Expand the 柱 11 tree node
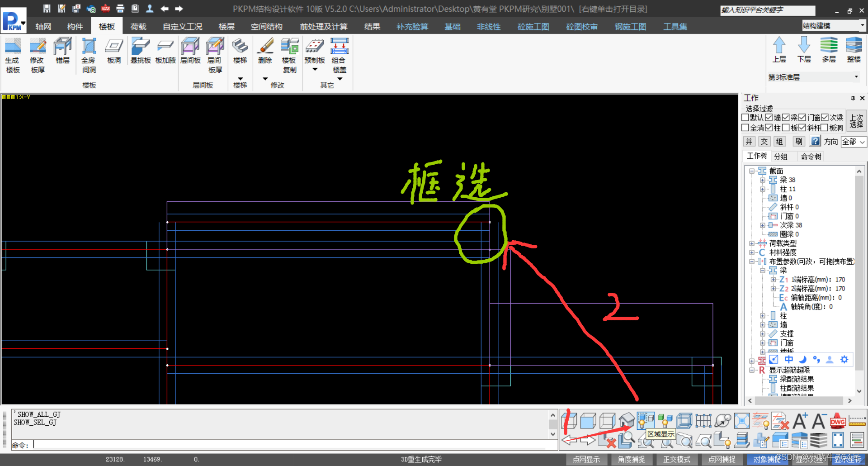Screen dimensions: 868x466 point(762,189)
